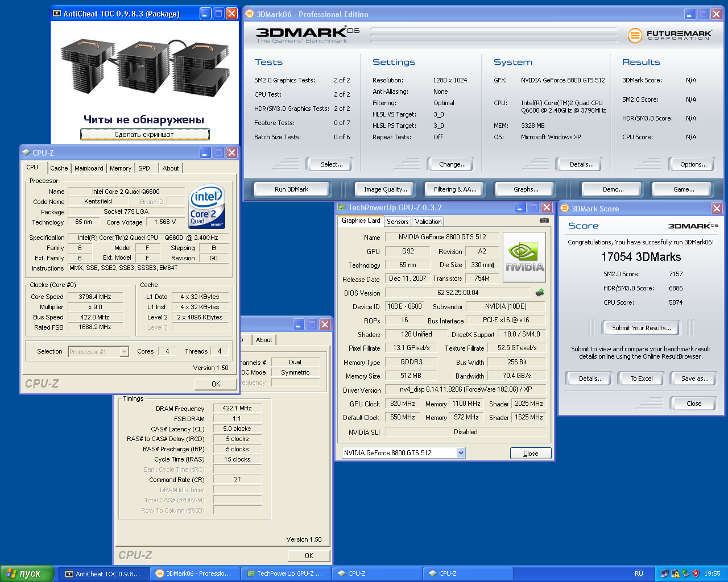Click the GPU-Z camera screenshot icon
The image size is (728, 582).
tap(544, 221)
